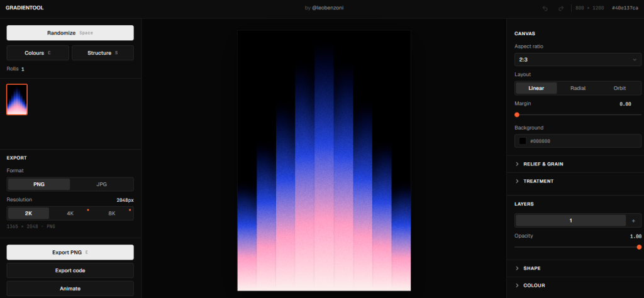644x298 pixels.
Task: Click Export code button
Action: click(70, 270)
